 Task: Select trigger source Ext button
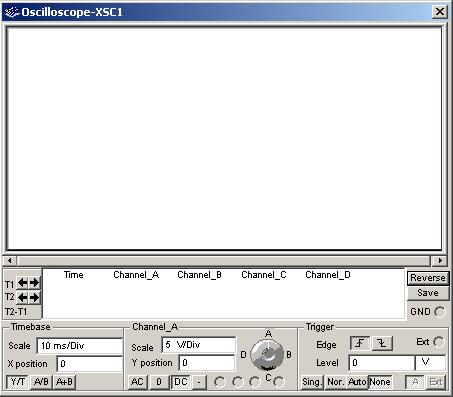coord(435,382)
